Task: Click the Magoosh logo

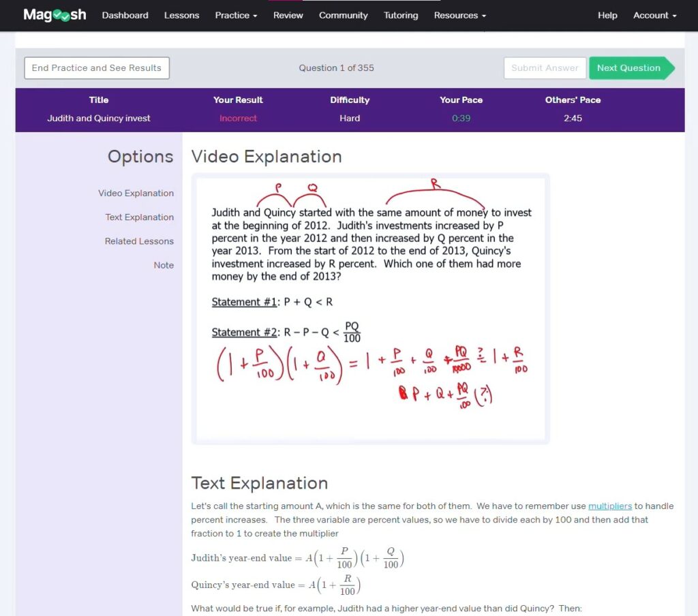Action: pos(55,15)
